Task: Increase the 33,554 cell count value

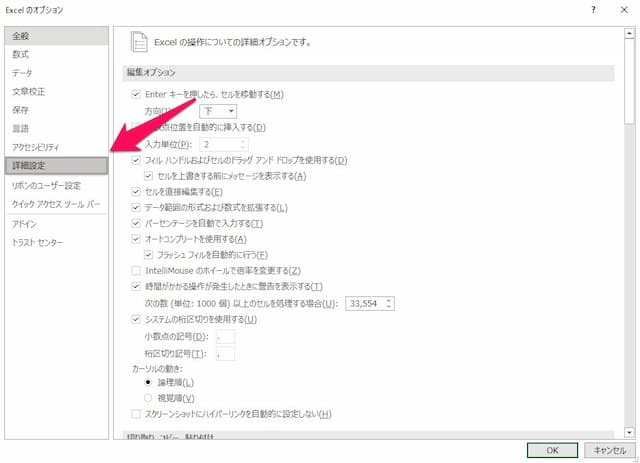Action: [389, 301]
